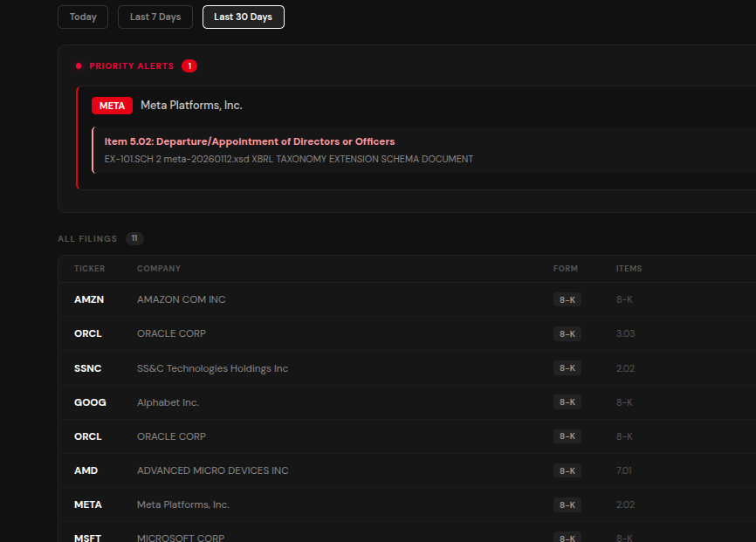Screen dimensions: 756x542
Task: Open Item 5.02 Departure/Appointment alert
Action: click(x=250, y=141)
